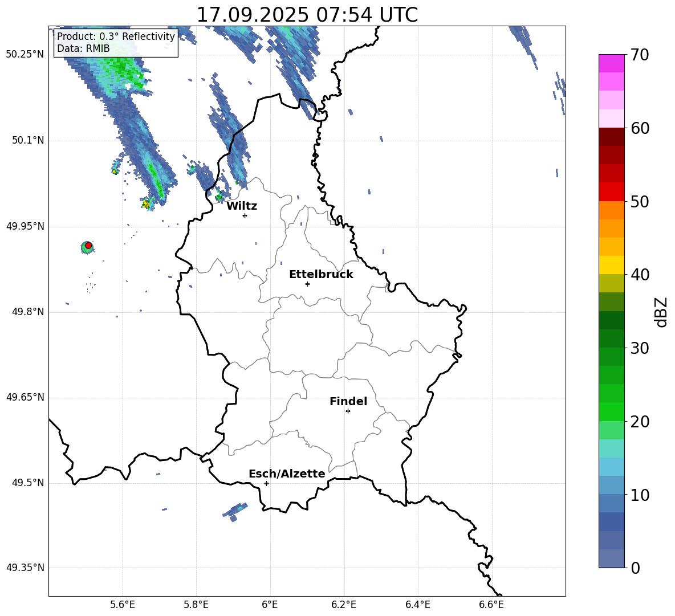Screen dimensions: 675x616
Task: Click the colorbar tick label 60
Action: pyautogui.click(x=640, y=128)
